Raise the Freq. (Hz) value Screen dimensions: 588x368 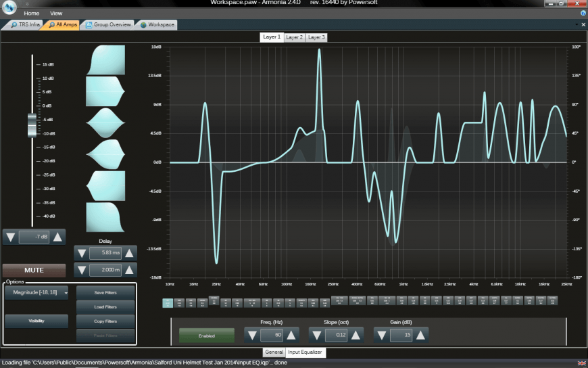(x=291, y=335)
